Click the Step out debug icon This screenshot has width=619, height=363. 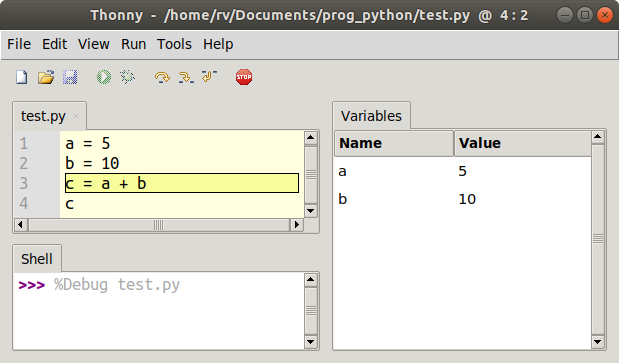209,76
